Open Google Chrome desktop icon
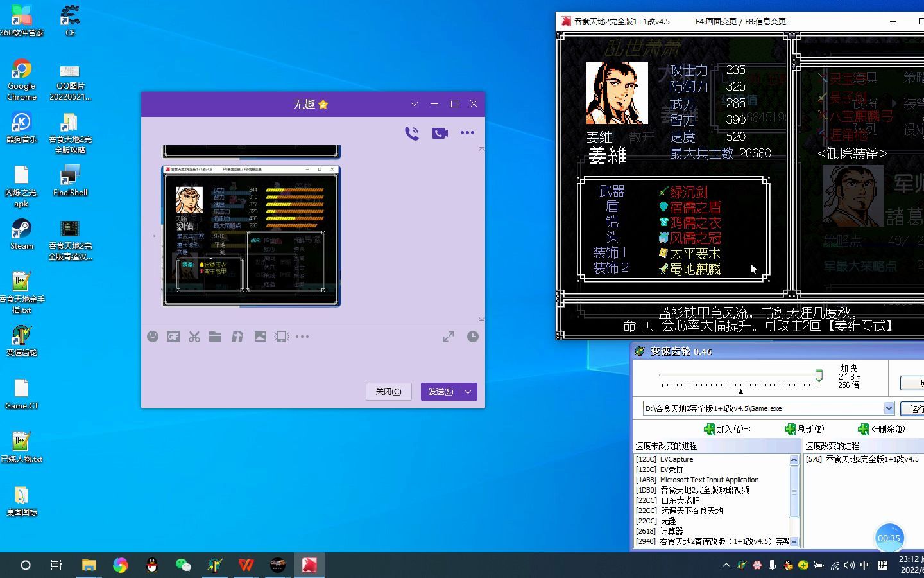924x578 pixels. pos(22,80)
